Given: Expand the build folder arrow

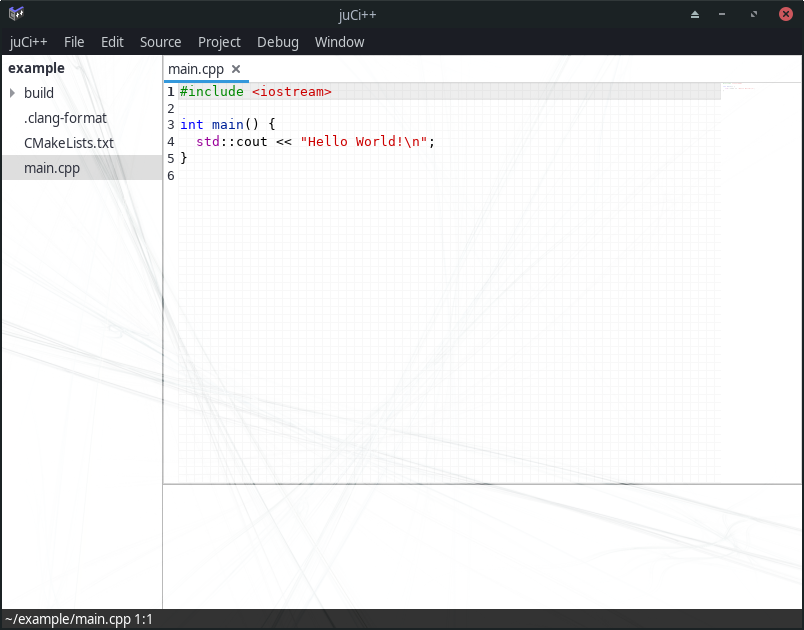Looking at the screenshot, I should [12, 93].
